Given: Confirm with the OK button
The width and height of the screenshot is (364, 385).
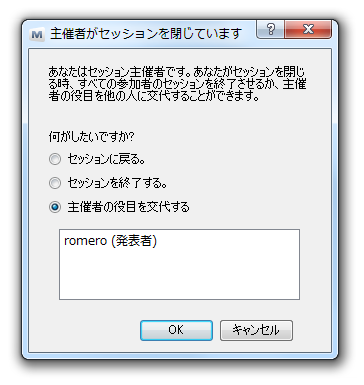Looking at the screenshot, I should [x=176, y=330].
